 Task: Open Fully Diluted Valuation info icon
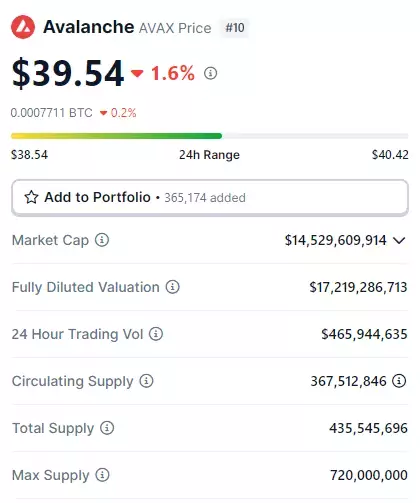tap(173, 287)
